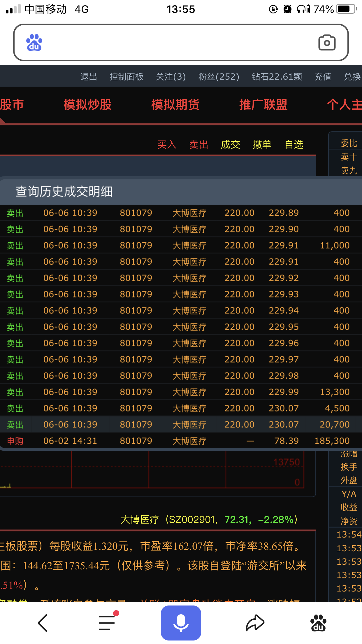Open the 模拟期货 menu item
This screenshot has height=644, width=362.
pyautogui.click(x=175, y=105)
